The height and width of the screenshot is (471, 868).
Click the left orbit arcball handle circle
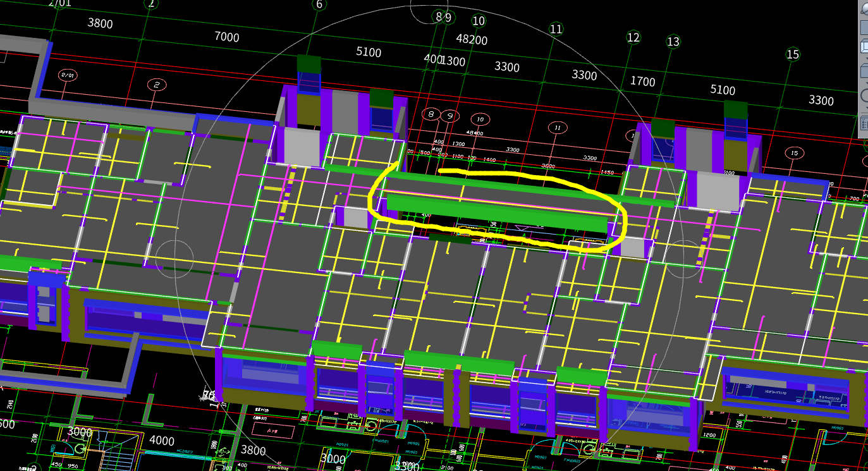point(174,259)
